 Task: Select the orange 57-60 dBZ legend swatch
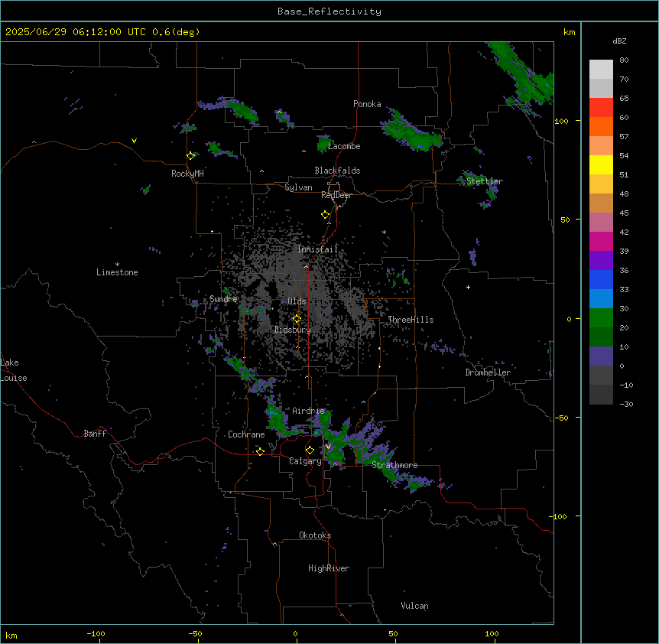click(601, 126)
